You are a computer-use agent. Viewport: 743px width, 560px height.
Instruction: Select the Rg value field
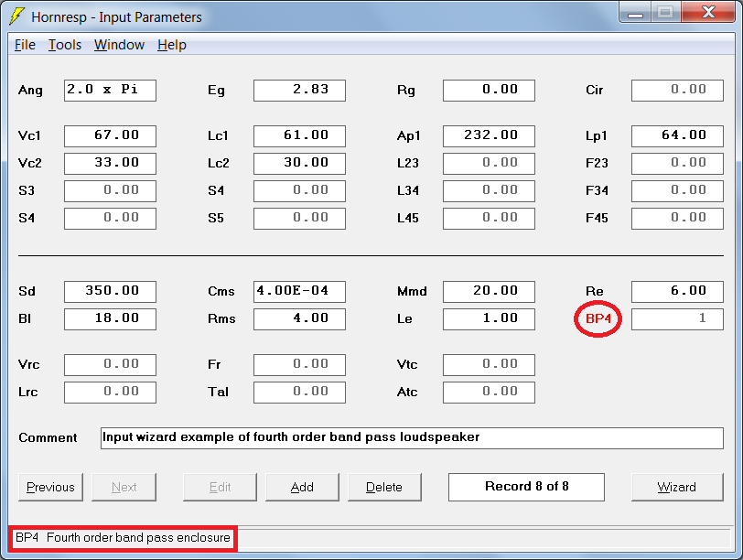489,91
